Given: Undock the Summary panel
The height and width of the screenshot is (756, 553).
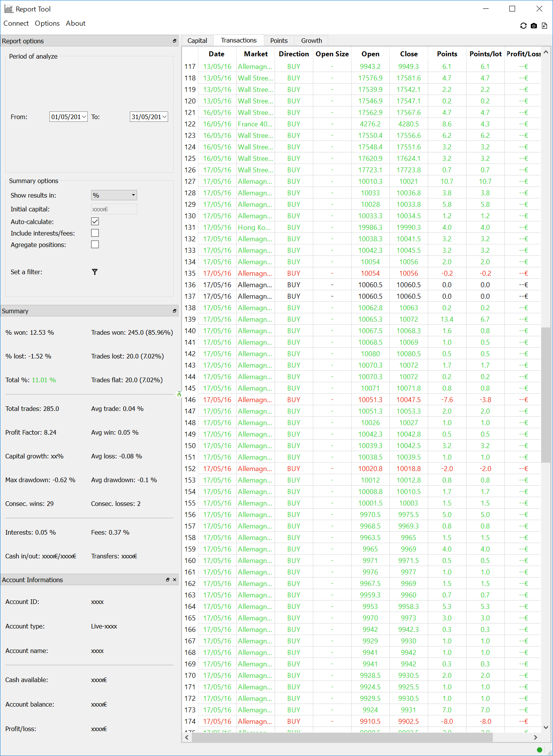Looking at the screenshot, I should pos(175,311).
